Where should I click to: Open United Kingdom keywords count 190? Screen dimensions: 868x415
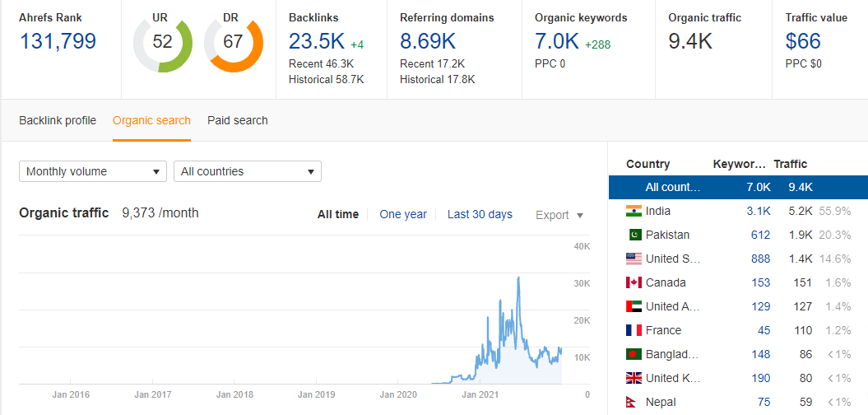tap(760, 378)
